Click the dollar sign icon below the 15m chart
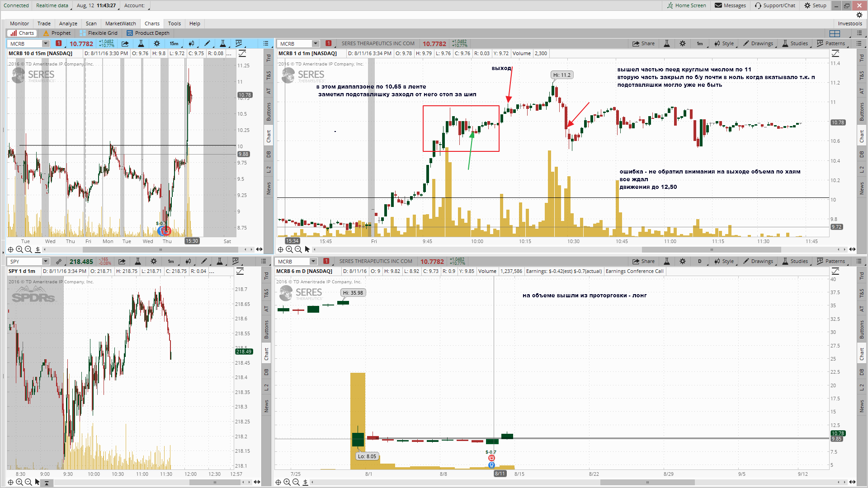The image size is (868, 488). pyautogui.click(x=38, y=249)
